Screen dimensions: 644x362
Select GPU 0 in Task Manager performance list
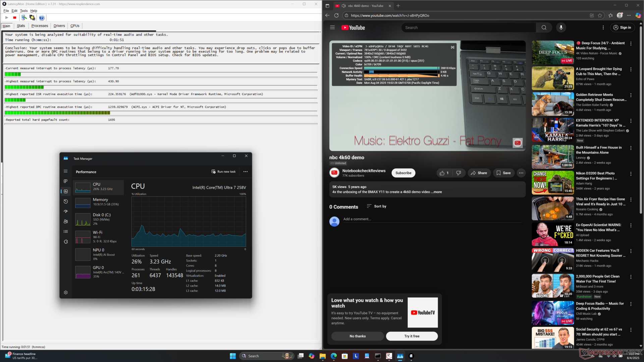pyautogui.click(x=99, y=272)
